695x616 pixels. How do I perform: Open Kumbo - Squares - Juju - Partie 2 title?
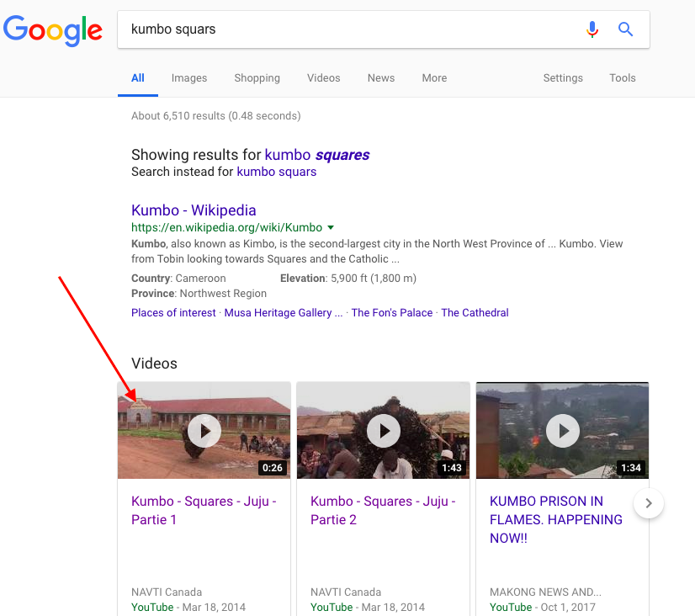tap(383, 510)
